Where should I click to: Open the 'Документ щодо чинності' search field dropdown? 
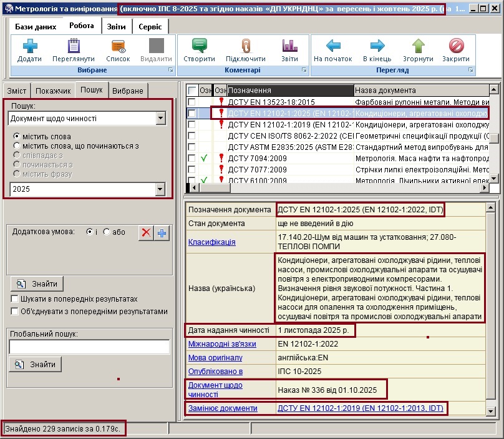[x=160, y=118]
